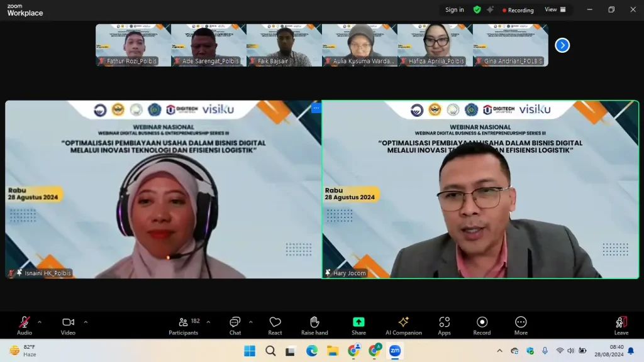Image resolution: width=644 pixels, height=362 pixels.
Task: Expand audio settings chevron
Action: [40, 322]
